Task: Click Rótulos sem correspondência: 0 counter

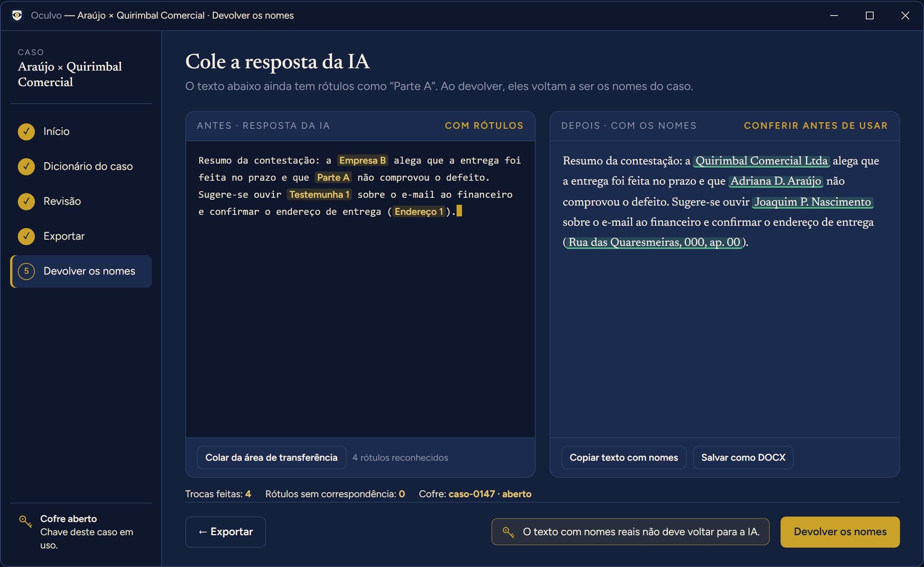Action: [335, 494]
